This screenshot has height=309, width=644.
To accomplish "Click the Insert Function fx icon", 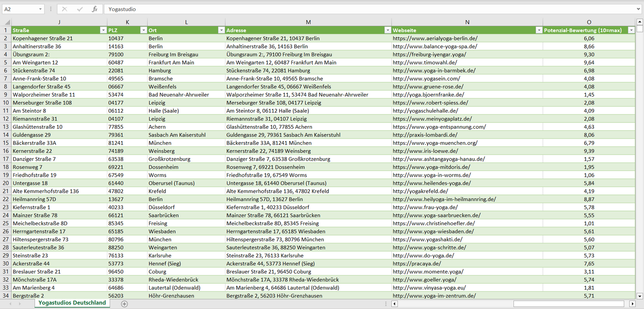I will (94, 9).
